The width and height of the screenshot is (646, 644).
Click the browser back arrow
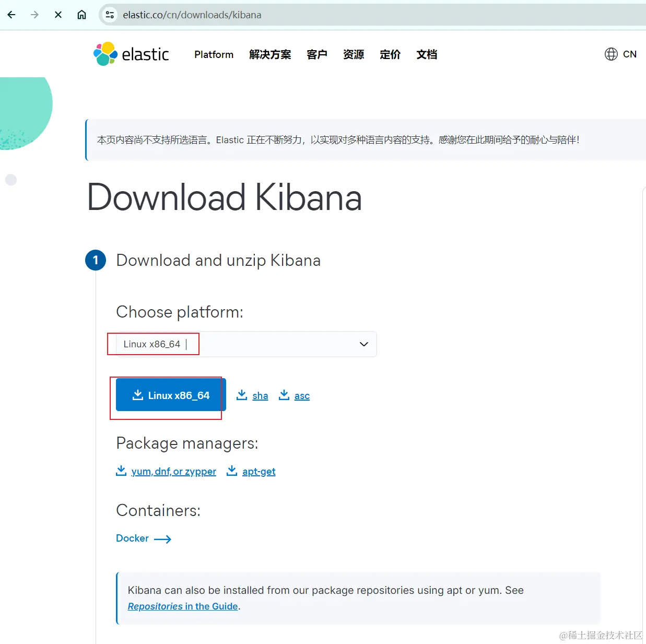coord(11,15)
